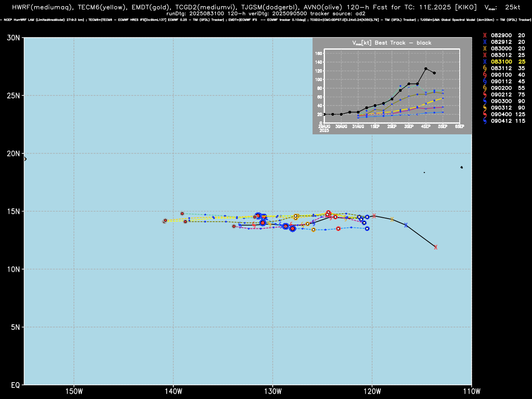Image resolution: width=532 pixels, height=399 pixels.
Task: Click the 130W longitude axis label
Action: click(273, 391)
